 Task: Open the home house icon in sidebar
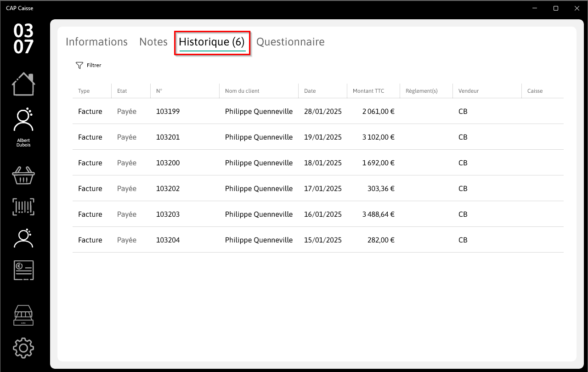(23, 84)
